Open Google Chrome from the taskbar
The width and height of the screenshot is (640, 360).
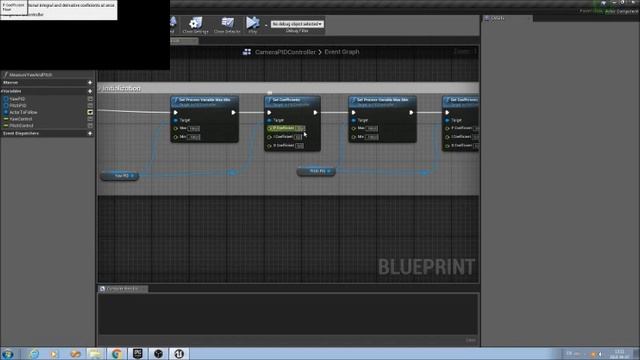tap(117, 353)
